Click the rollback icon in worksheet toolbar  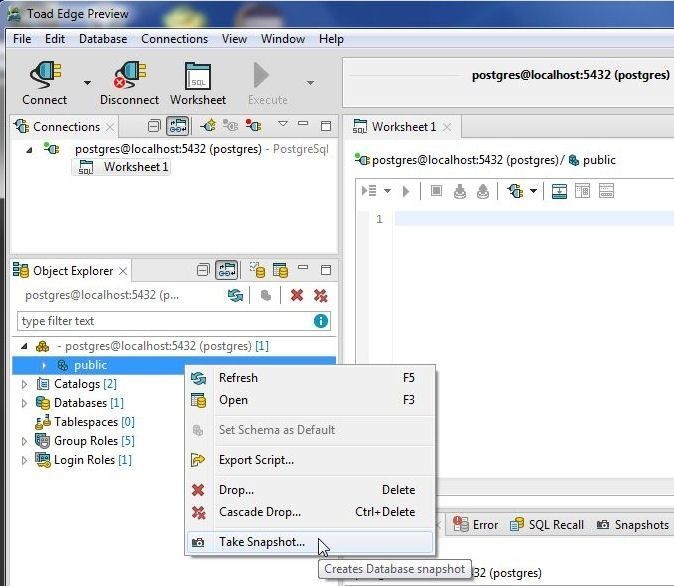[x=483, y=191]
